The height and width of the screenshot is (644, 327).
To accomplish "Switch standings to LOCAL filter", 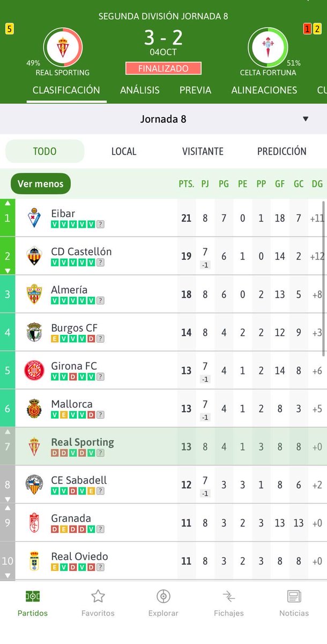I will click(124, 151).
